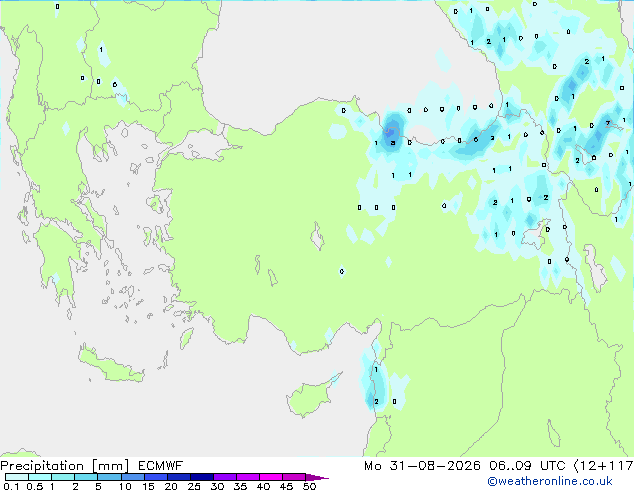Click the 'ECMWF' model label

[160, 466]
